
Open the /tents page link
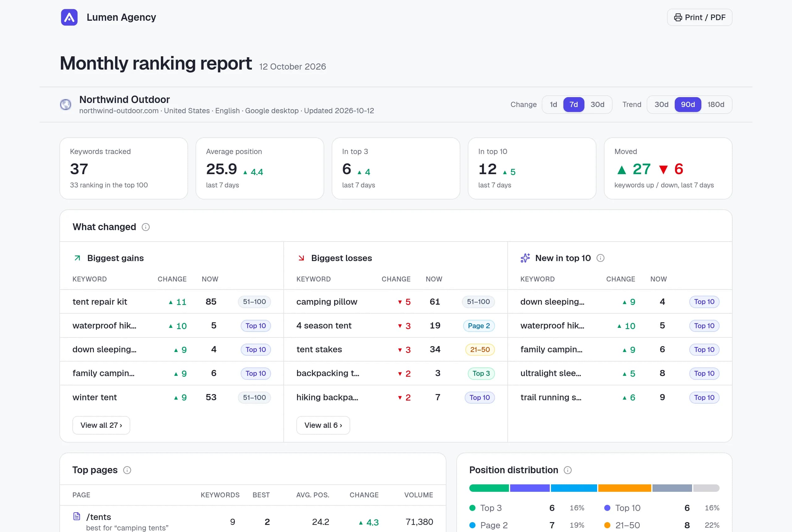(x=98, y=517)
